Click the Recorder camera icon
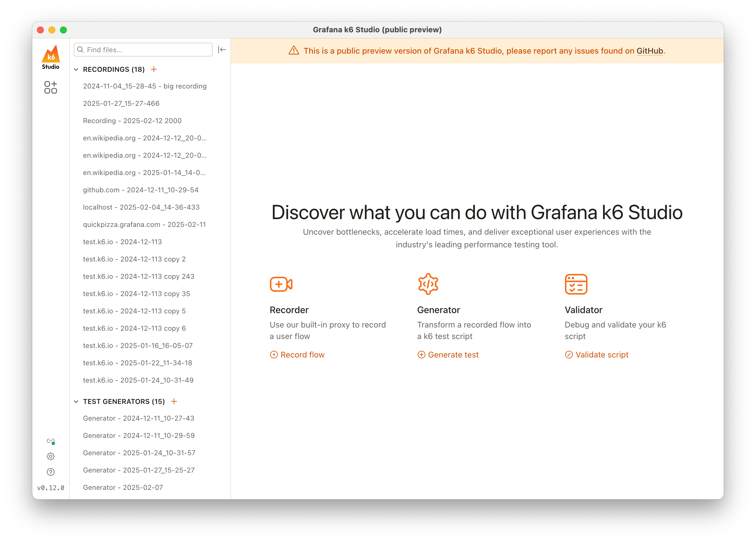The width and height of the screenshot is (756, 542). (281, 284)
